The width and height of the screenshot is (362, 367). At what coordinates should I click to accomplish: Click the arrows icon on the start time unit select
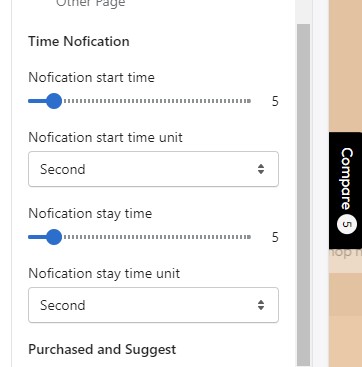coord(261,169)
